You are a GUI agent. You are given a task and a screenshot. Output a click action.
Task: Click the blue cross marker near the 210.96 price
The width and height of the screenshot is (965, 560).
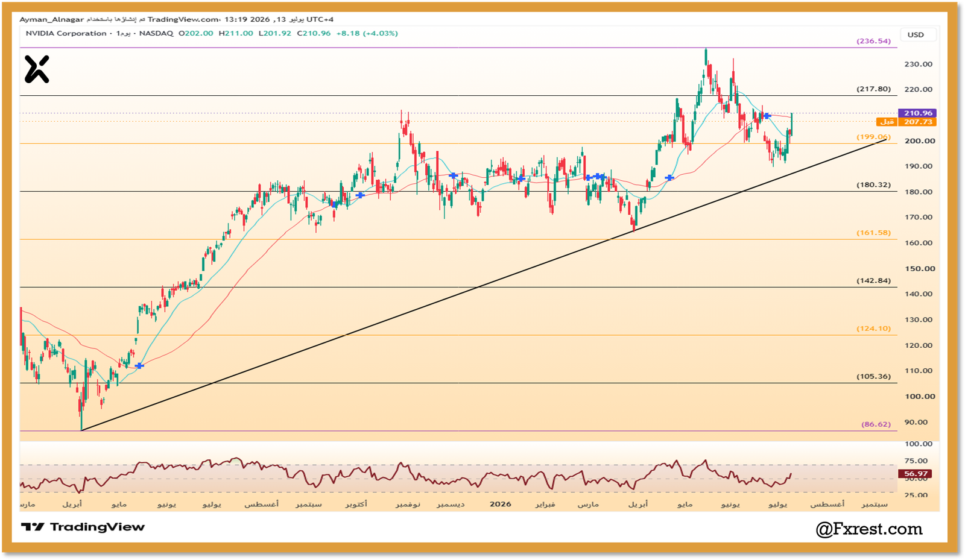(x=767, y=115)
